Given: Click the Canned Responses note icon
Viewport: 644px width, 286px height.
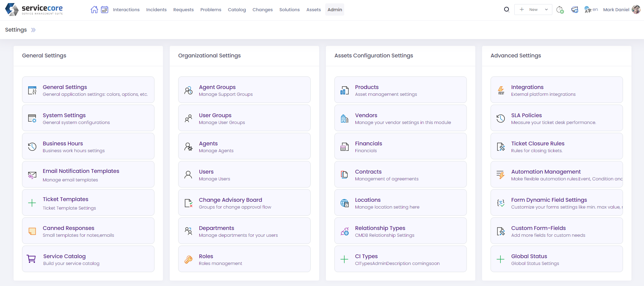Looking at the screenshot, I should pyautogui.click(x=32, y=231).
